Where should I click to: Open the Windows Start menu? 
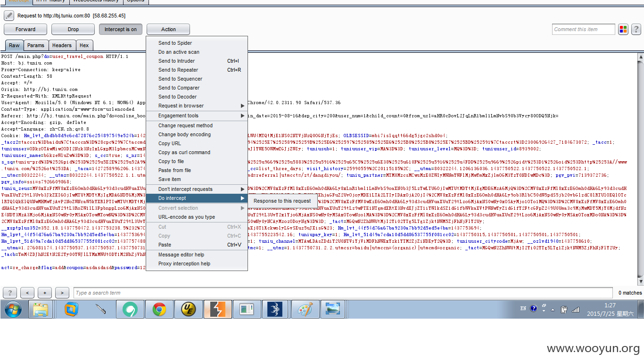click(x=13, y=309)
